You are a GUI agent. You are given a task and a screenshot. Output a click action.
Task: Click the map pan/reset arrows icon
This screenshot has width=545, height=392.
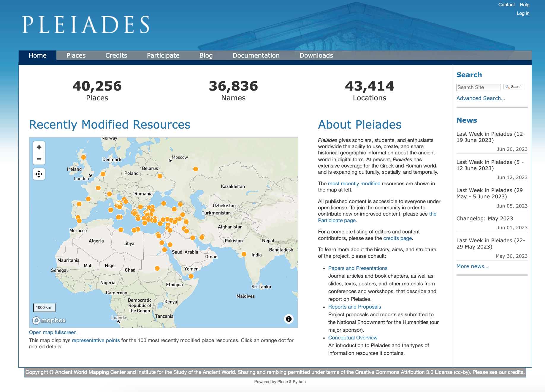point(39,174)
